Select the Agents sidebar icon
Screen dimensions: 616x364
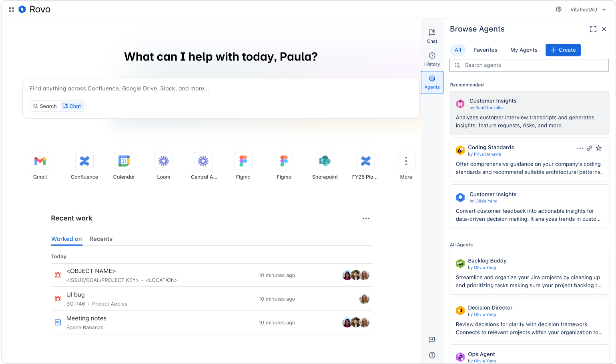pos(432,82)
